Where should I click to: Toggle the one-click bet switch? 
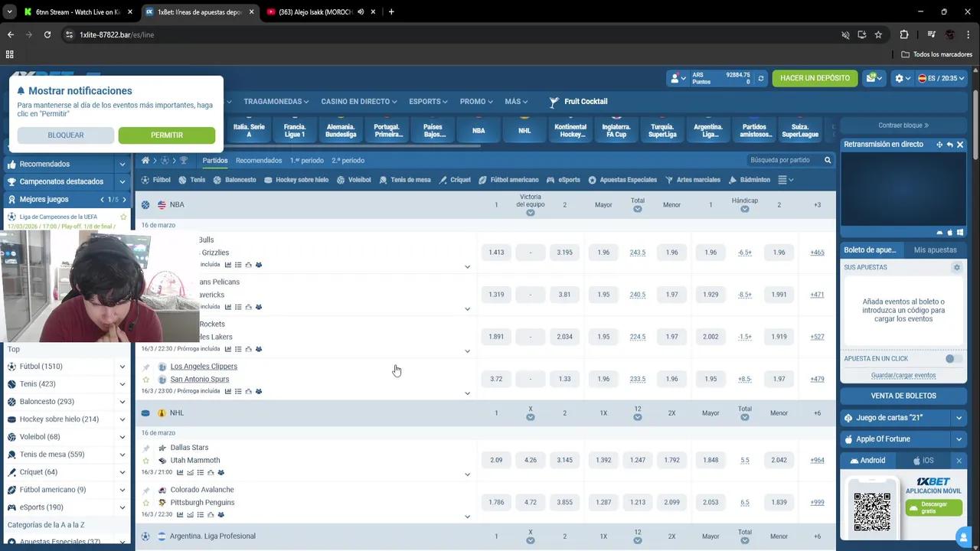pos(953,359)
